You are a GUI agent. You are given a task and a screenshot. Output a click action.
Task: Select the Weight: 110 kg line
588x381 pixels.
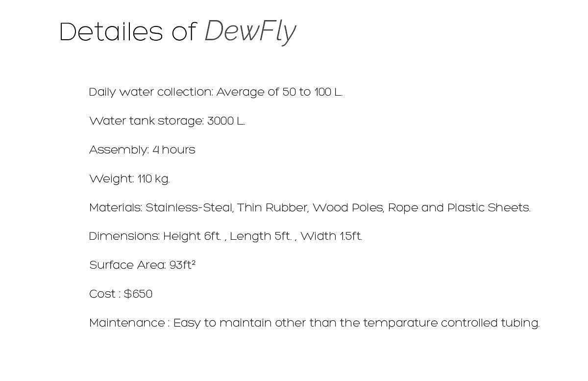[129, 179]
